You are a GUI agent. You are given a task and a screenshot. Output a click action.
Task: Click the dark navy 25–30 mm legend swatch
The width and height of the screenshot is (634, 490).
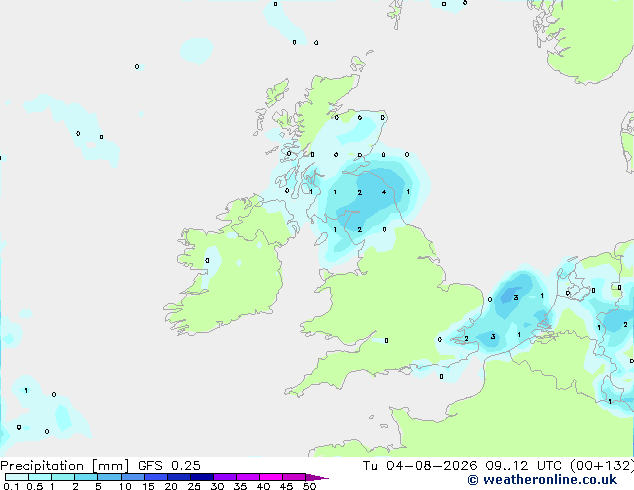click(x=202, y=477)
